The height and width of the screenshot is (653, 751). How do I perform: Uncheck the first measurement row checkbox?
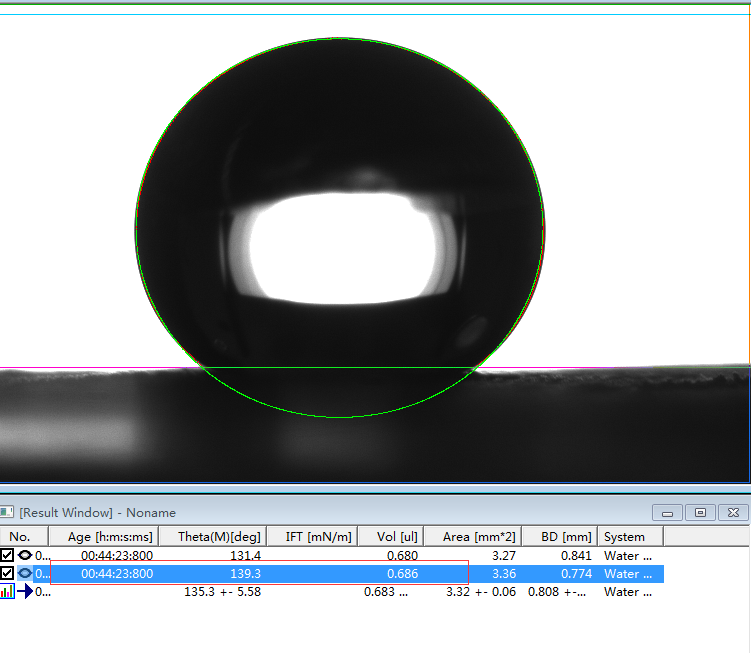click(x=8, y=555)
